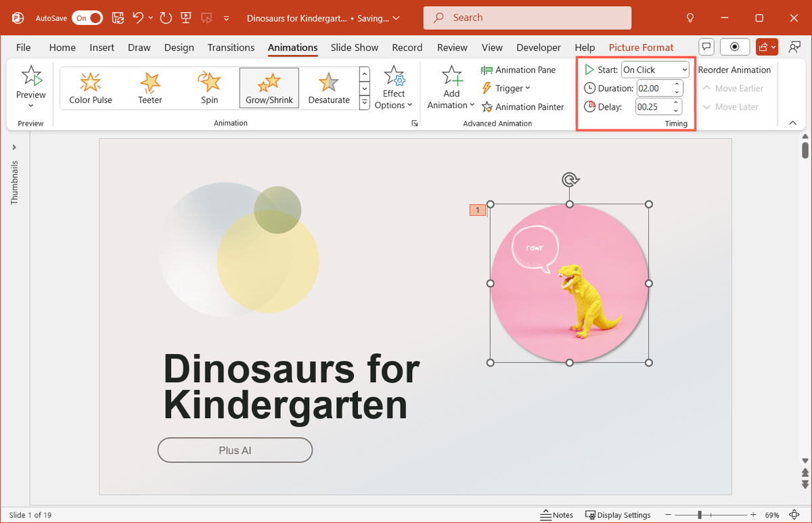Click the zoom slider handle

pos(700,515)
